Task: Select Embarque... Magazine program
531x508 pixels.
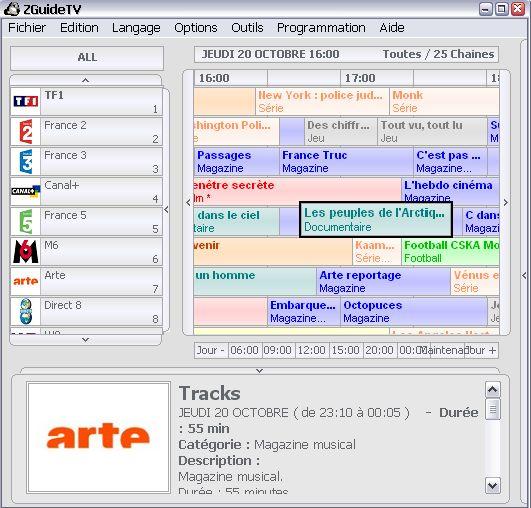Action: click(304, 312)
